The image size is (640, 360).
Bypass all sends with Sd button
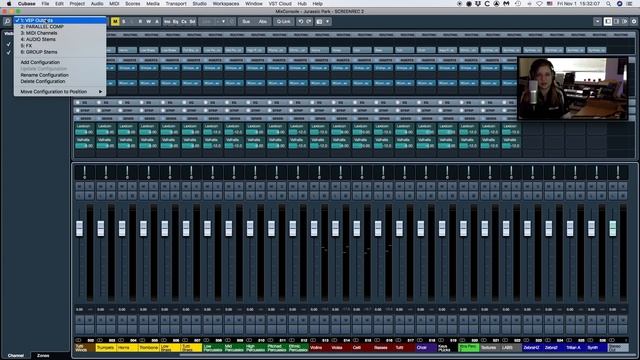tap(192, 21)
